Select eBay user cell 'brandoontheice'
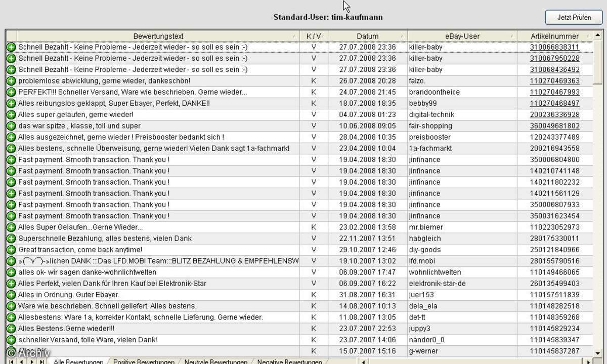 coord(462,92)
